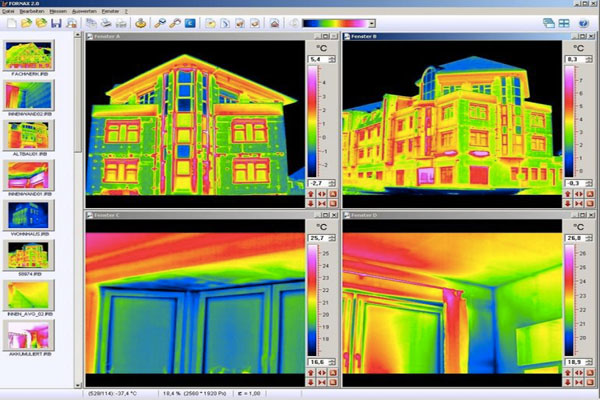The height and width of the screenshot is (400, 600).
Task: Click the emissivity value in status bar
Action: coord(249,393)
